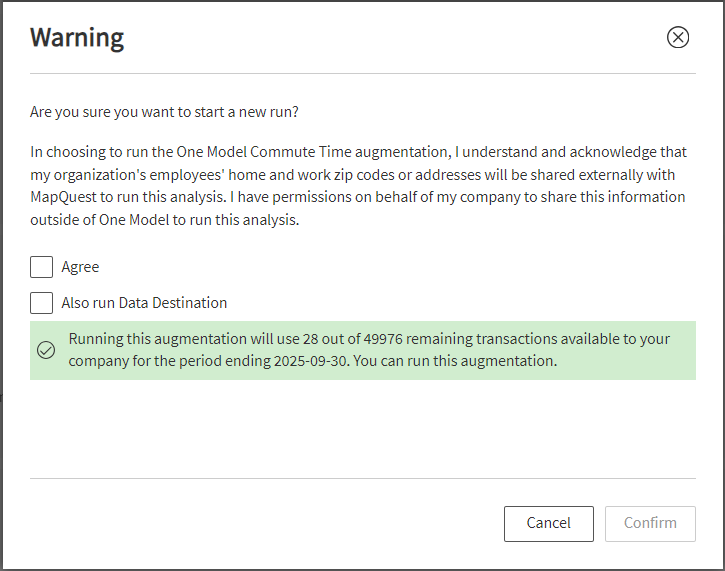Click the green checkmark icon in the notice
The image size is (725, 571).
(46, 350)
